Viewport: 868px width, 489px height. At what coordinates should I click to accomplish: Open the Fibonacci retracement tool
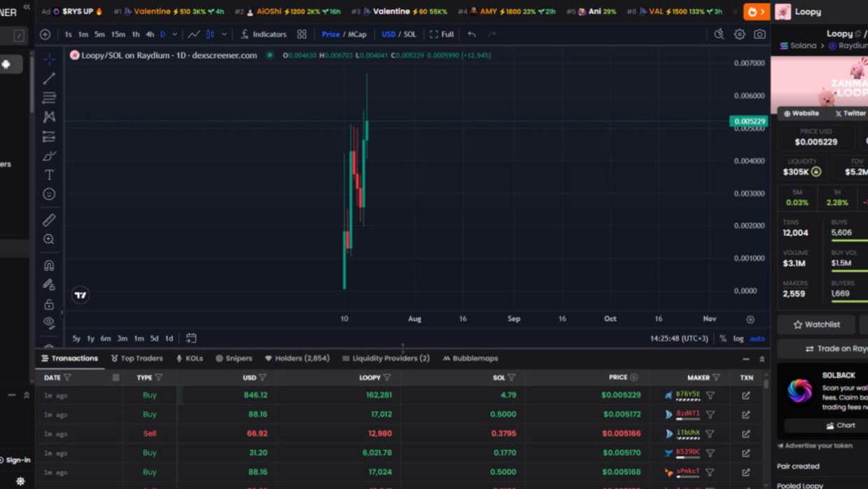pyautogui.click(x=49, y=97)
